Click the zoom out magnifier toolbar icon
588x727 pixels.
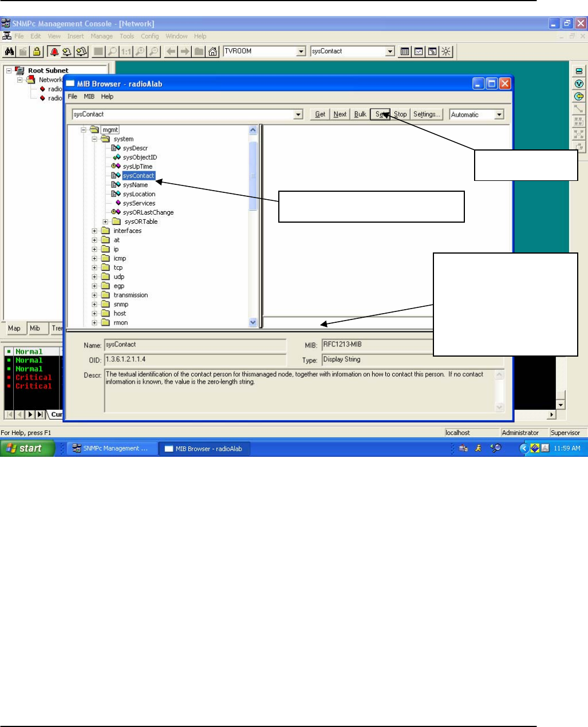[153, 52]
